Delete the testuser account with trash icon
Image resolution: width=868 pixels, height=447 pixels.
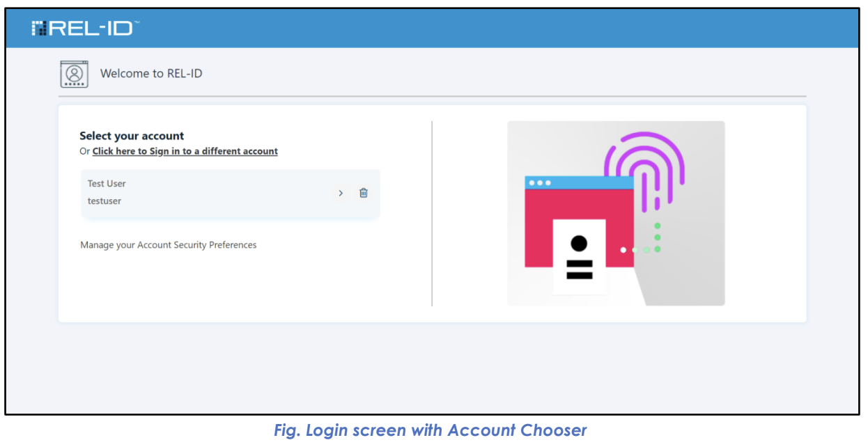pyautogui.click(x=364, y=193)
